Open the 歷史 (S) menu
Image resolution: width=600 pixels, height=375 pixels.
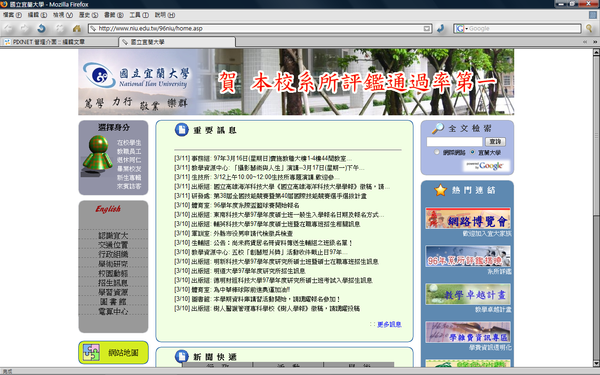click(88, 15)
